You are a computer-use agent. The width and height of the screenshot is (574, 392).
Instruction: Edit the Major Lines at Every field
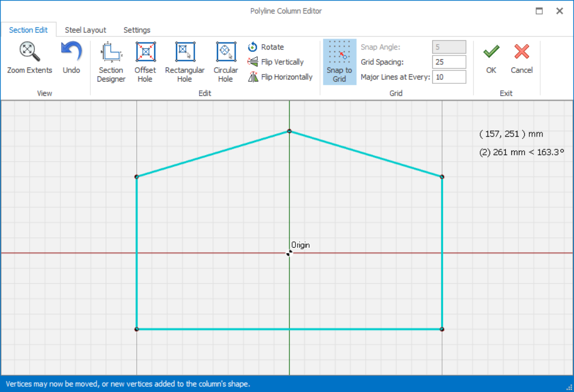(449, 77)
